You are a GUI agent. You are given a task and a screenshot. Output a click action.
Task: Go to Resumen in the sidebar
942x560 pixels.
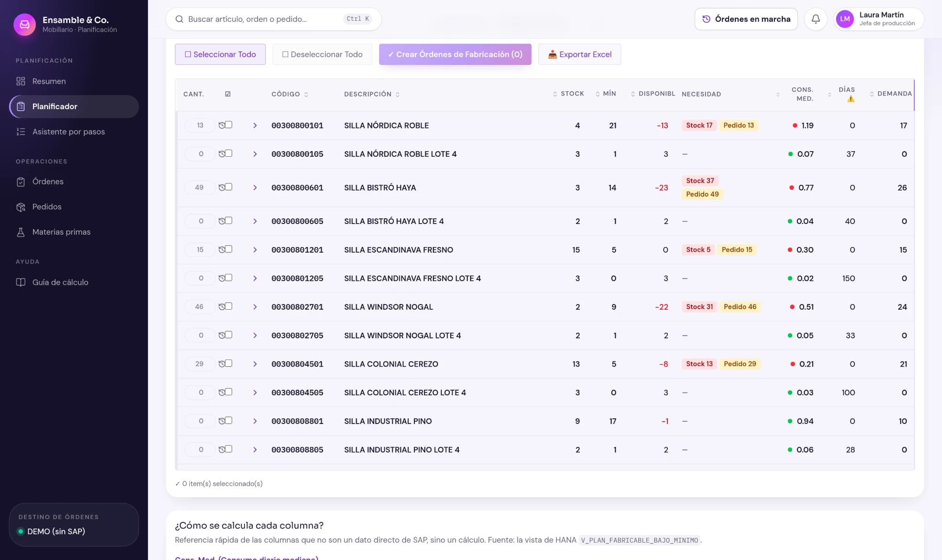click(x=74, y=81)
